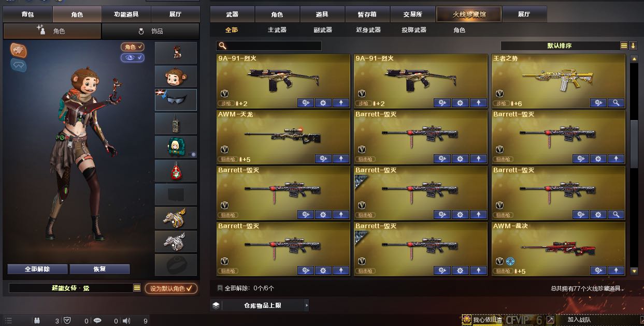Click the speaker volume icon in bottom bar
Viewport: 644px width, 326px height.
(x=126, y=321)
